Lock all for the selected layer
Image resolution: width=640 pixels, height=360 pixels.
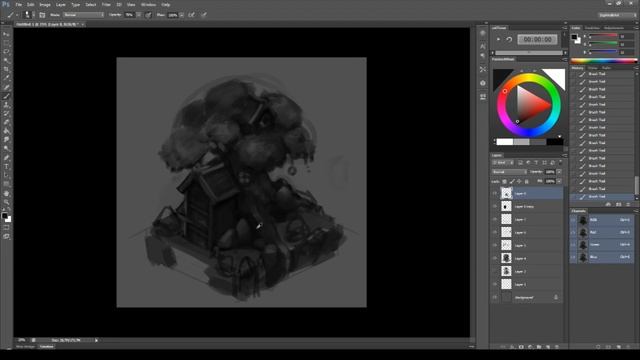[527, 181]
